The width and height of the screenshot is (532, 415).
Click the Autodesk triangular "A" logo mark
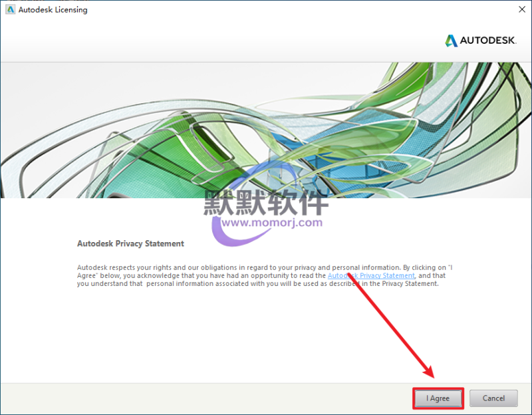451,41
